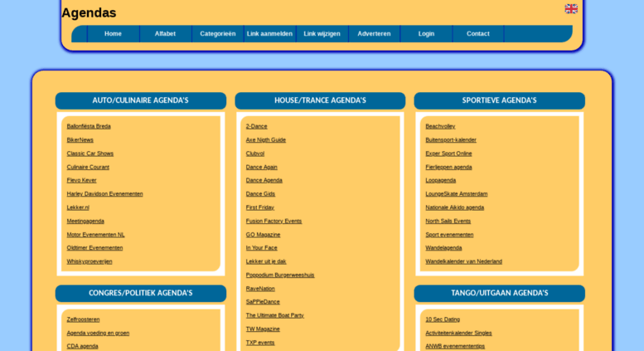The width and height of the screenshot is (644, 351).
Task: Select Link aanmelden in the navigation bar
Action: pyautogui.click(x=269, y=34)
